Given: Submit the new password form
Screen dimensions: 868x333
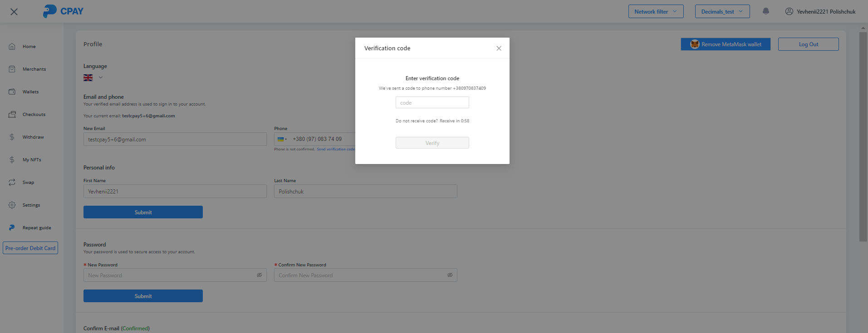Looking at the screenshot, I should (143, 296).
